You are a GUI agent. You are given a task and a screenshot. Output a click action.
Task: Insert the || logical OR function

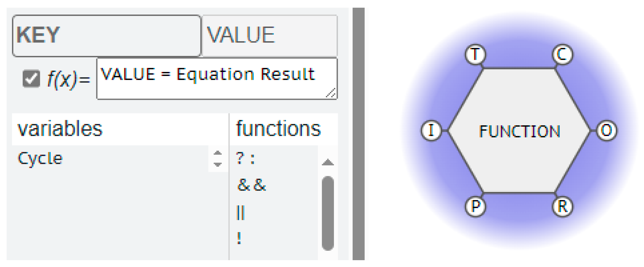coord(241,213)
